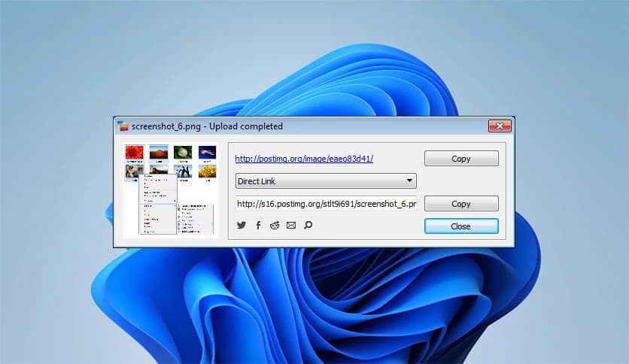Viewport: 629px width, 364px height.
Task: Copy the direct link URL
Action: coord(461,204)
